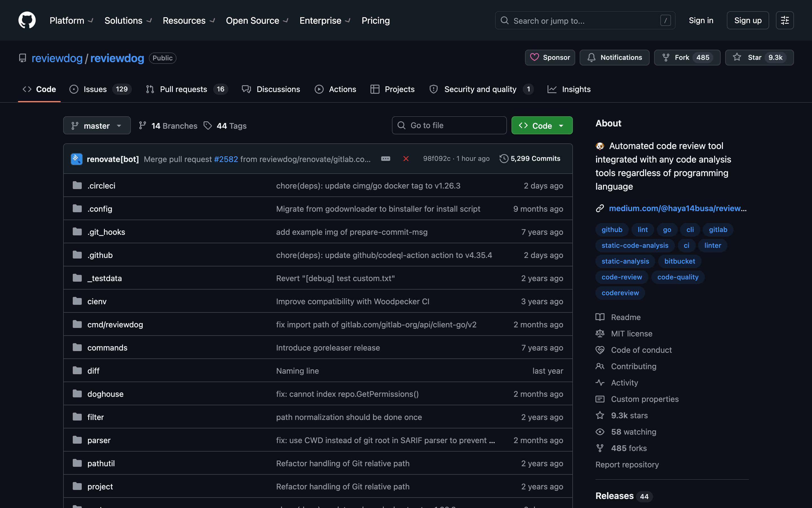
Task: Switch to the Pull requests tab
Action: click(187, 89)
